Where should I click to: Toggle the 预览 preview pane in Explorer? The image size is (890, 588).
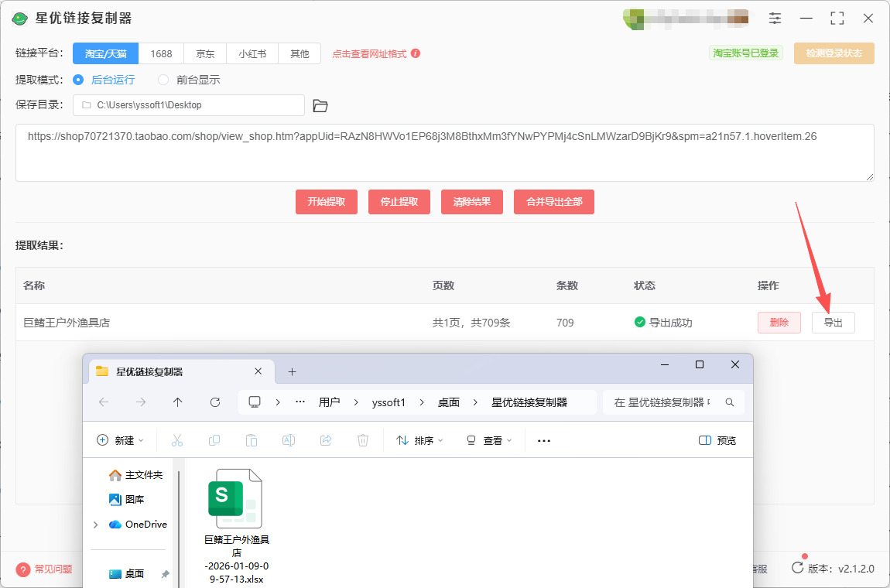tap(717, 440)
